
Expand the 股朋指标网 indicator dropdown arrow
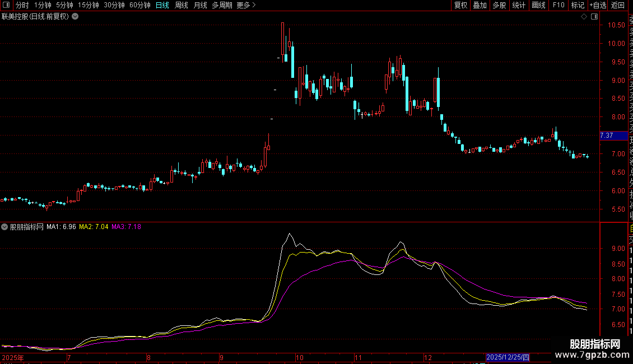(5, 227)
